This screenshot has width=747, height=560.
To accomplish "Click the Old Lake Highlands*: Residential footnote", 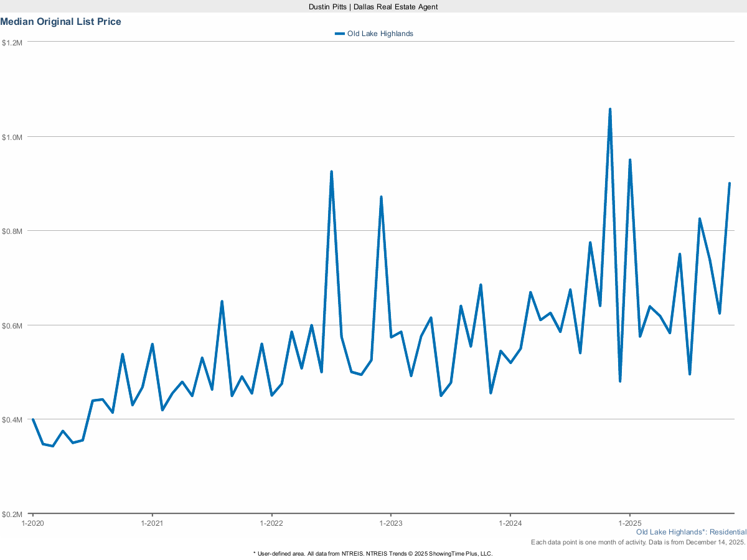I will click(691, 533).
